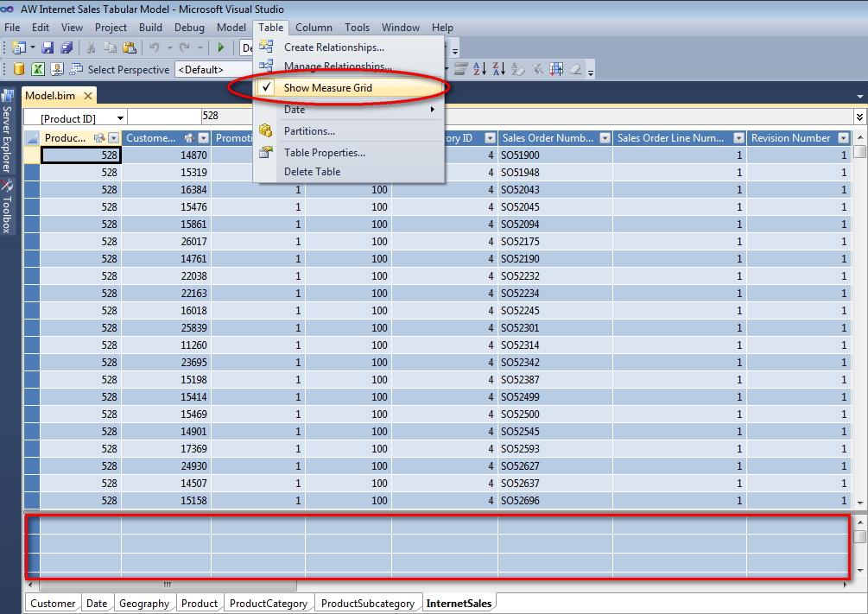The height and width of the screenshot is (614, 868).
Task: Sort column Z to A
Action: pyautogui.click(x=499, y=68)
